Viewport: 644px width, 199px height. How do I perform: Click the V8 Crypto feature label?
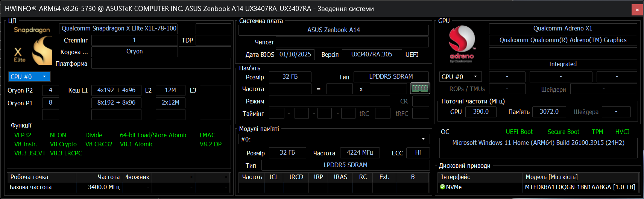(x=63, y=144)
